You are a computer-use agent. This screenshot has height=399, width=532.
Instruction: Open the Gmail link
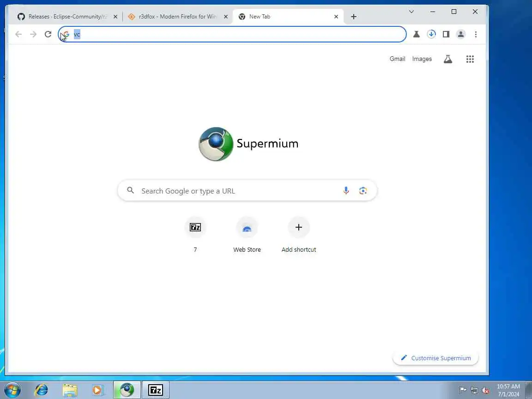click(397, 59)
